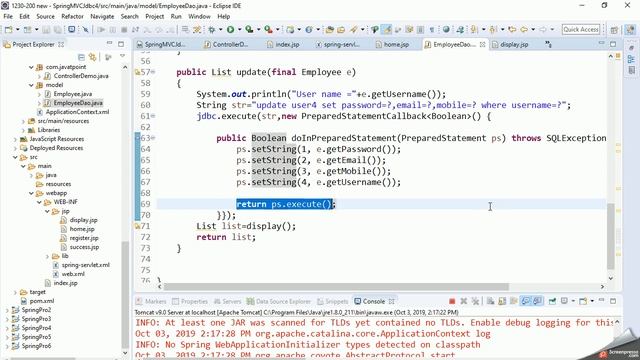Collapse the com.javatpoint package
This screenshot has height=360, width=640.
(31, 67)
